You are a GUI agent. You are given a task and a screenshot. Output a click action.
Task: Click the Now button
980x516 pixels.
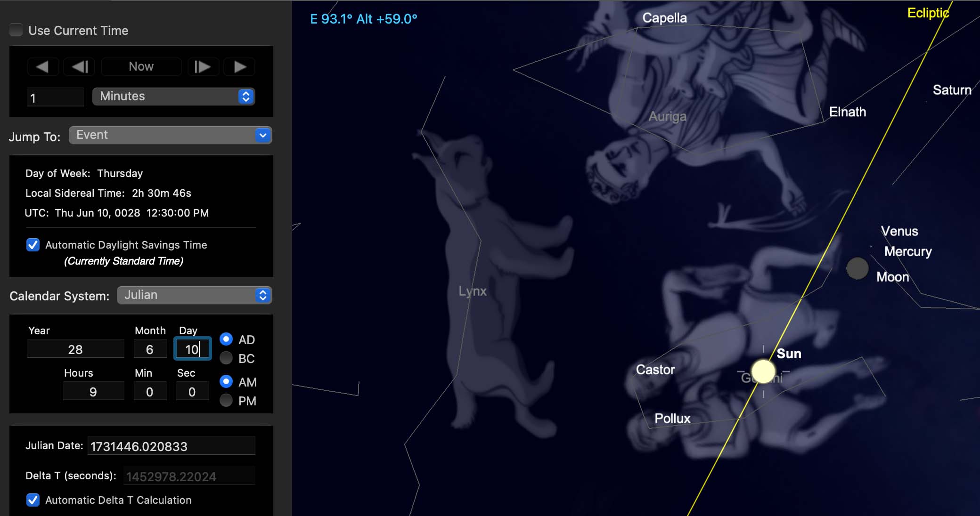(141, 67)
